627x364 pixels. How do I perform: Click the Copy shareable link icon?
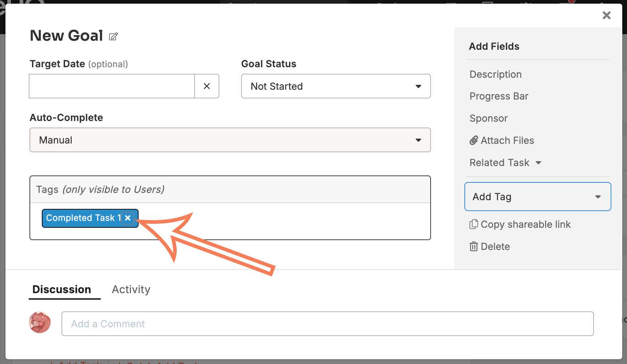(474, 224)
